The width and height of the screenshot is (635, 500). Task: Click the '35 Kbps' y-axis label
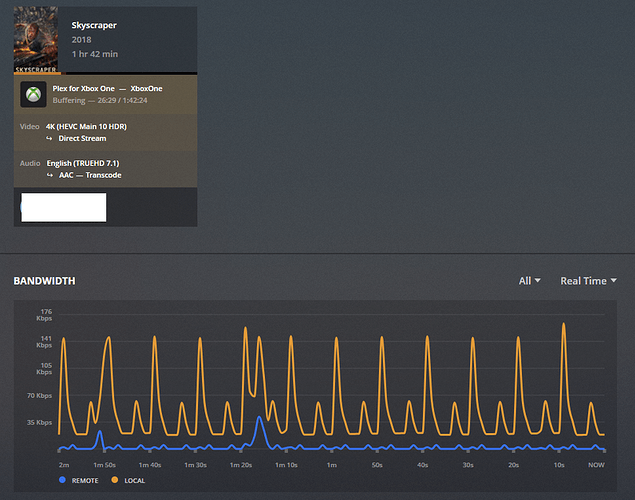39,422
